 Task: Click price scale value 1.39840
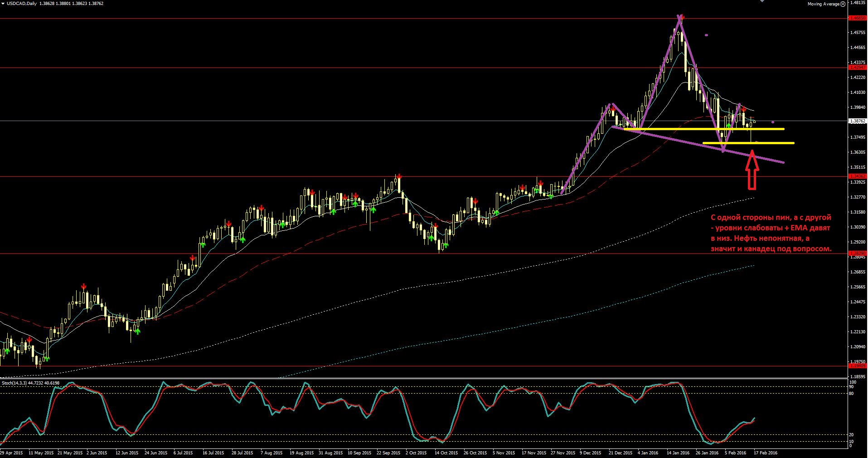pos(857,107)
